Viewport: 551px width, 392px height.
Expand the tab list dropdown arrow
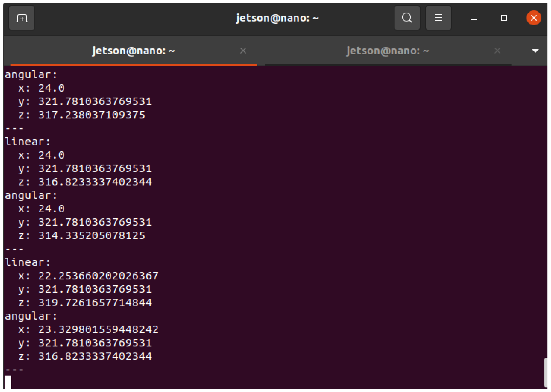(x=535, y=51)
